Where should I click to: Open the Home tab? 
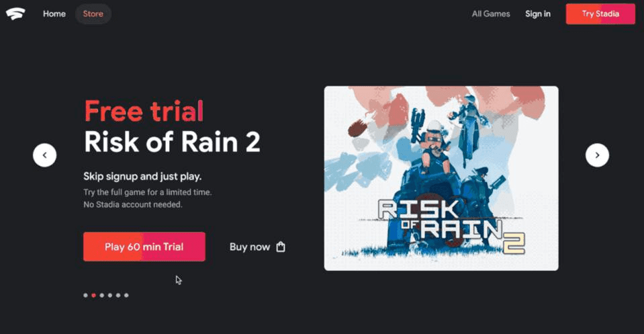coord(54,14)
